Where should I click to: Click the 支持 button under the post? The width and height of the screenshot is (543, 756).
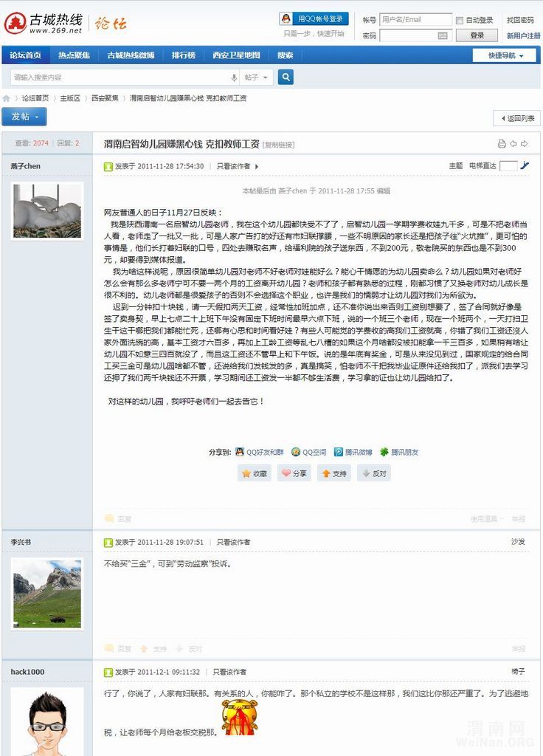(334, 474)
